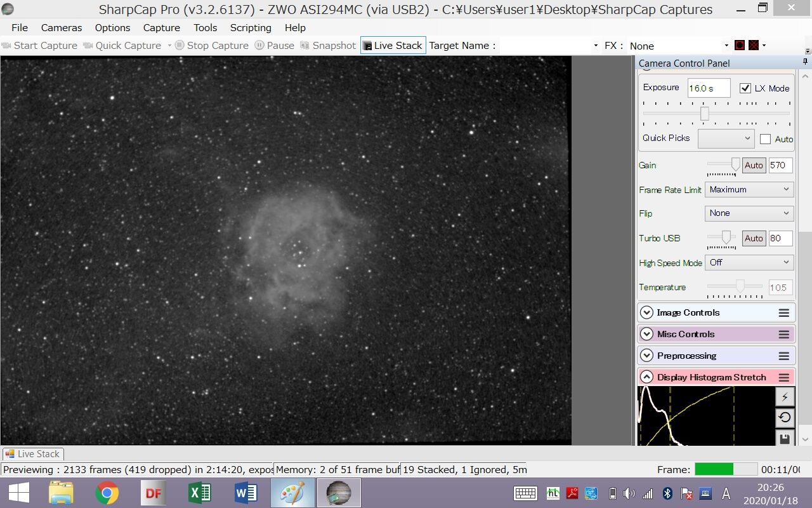
Task: Click the histogram stretch graph
Action: coord(705,416)
